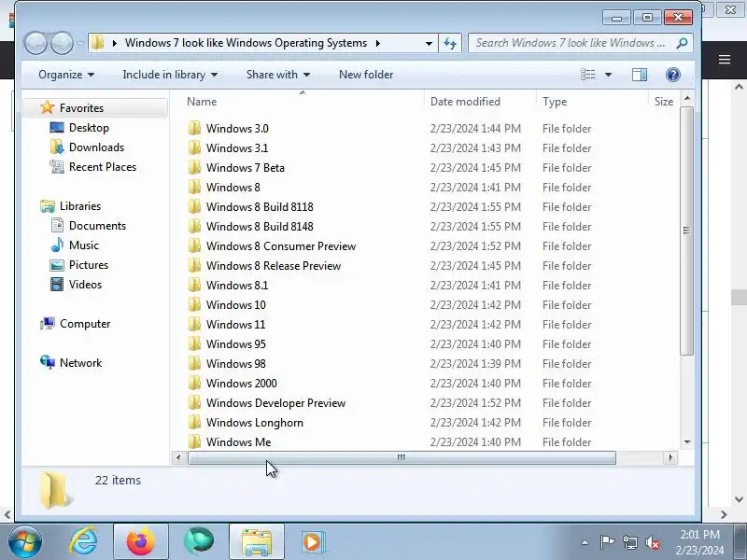Viewport: 747px width, 560px height.
Task: Click the green swirl browser taskbar icon
Action: tap(199, 542)
